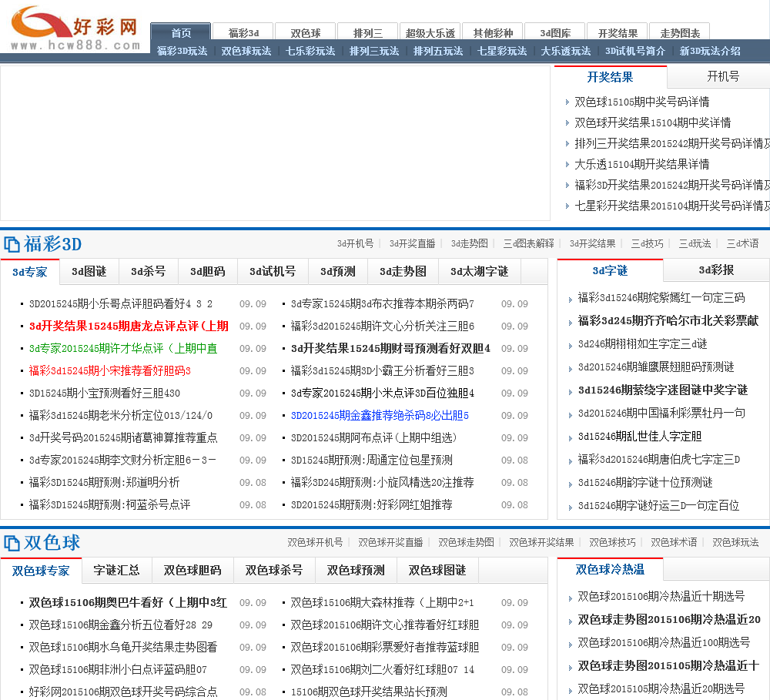The height and width of the screenshot is (700, 770).
Task: Open 15106期双色球开奖结果站长预测 article
Action: [369, 692]
